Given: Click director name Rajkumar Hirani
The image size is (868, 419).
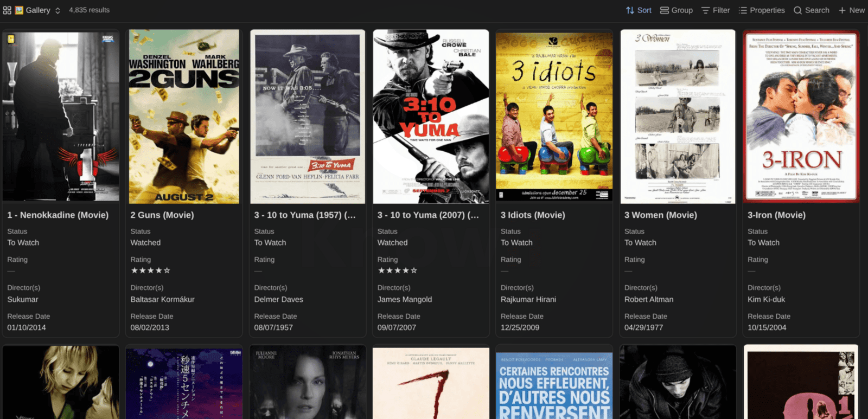Looking at the screenshot, I should pos(528,299).
